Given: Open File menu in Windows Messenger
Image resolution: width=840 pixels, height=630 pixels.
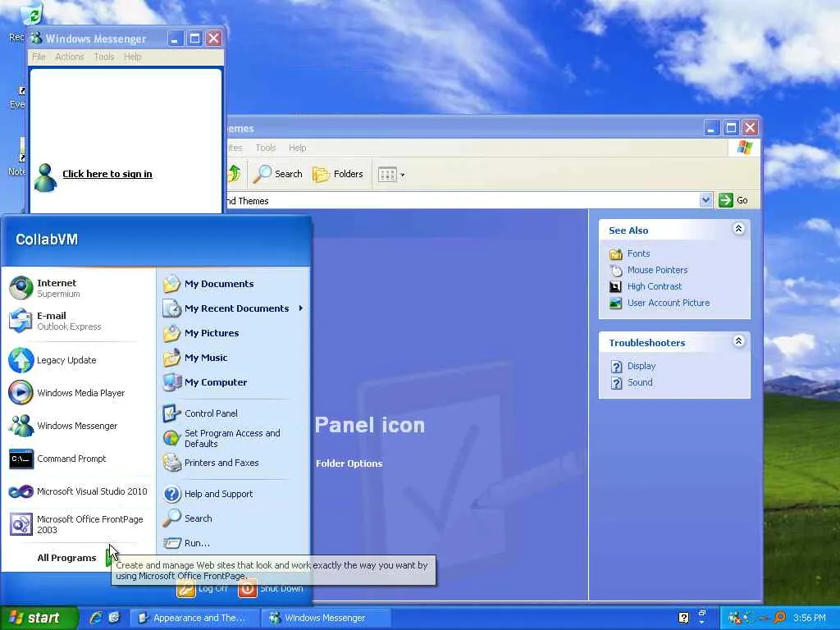Looking at the screenshot, I should coord(39,57).
